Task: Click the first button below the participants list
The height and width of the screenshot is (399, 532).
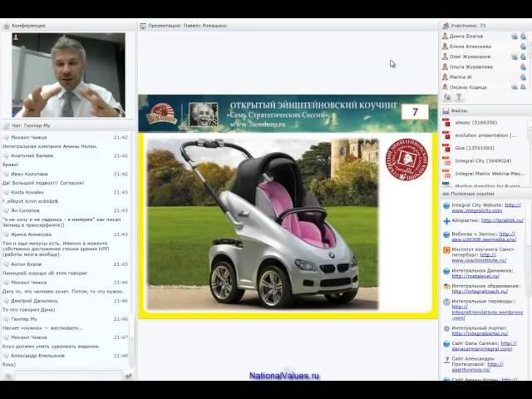Action: (447, 97)
